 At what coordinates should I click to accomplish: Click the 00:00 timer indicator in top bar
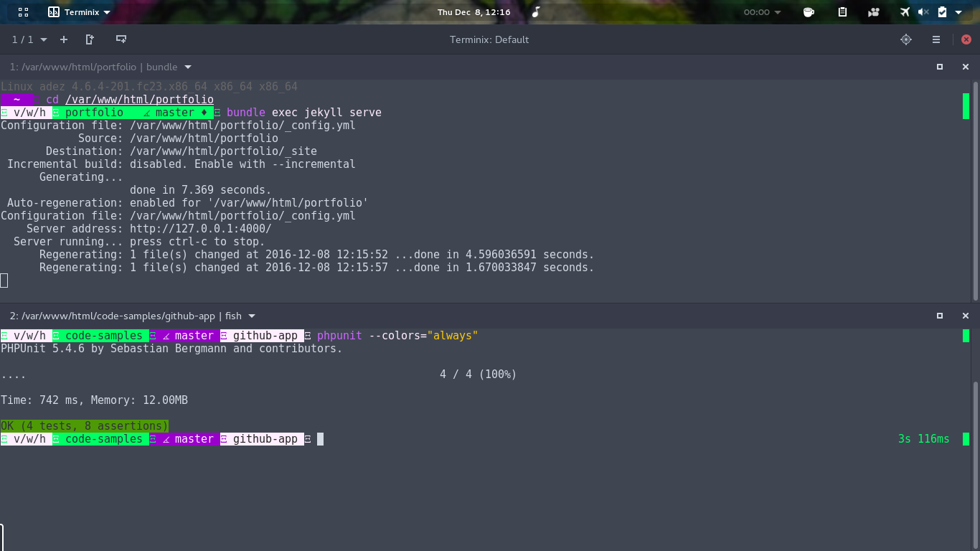(761, 12)
